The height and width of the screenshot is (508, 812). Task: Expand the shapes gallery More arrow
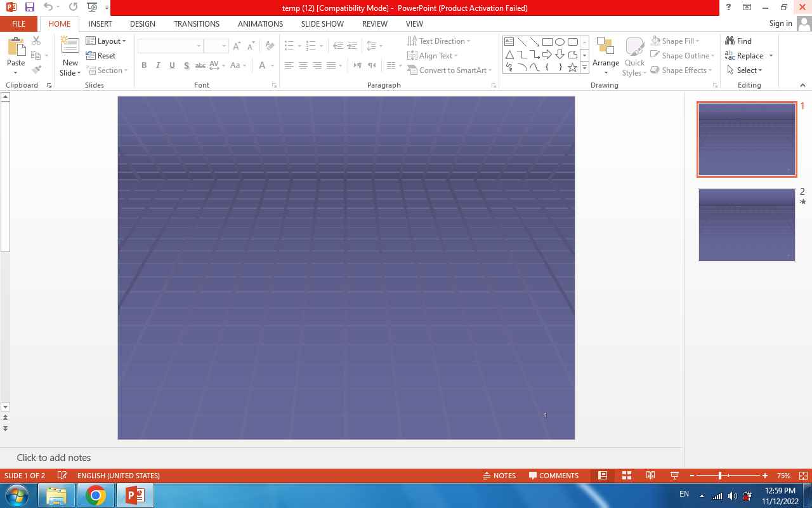pyautogui.click(x=584, y=67)
